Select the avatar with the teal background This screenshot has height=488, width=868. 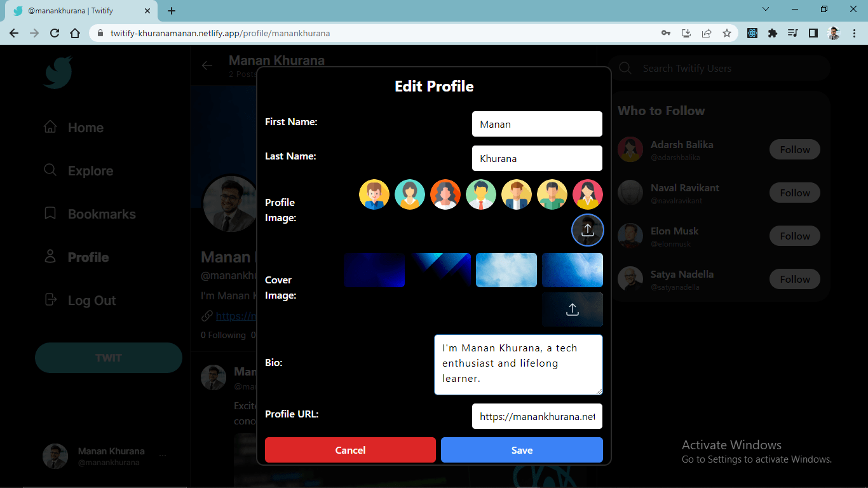click(x=410, y=194)
